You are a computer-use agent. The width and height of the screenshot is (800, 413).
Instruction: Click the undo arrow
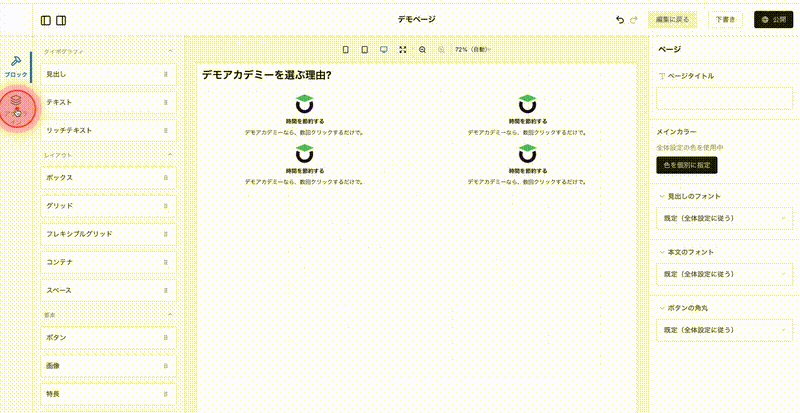point(620,20)
